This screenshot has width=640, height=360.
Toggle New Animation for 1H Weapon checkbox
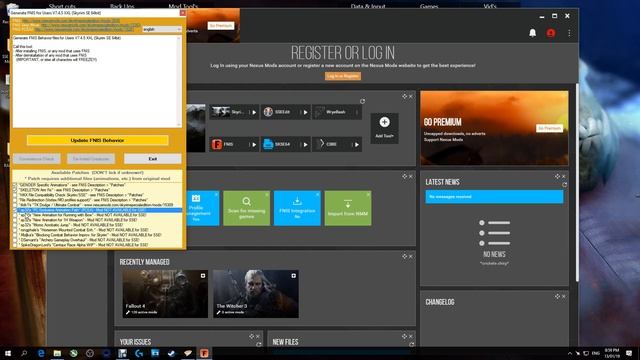tap(15, 220)
